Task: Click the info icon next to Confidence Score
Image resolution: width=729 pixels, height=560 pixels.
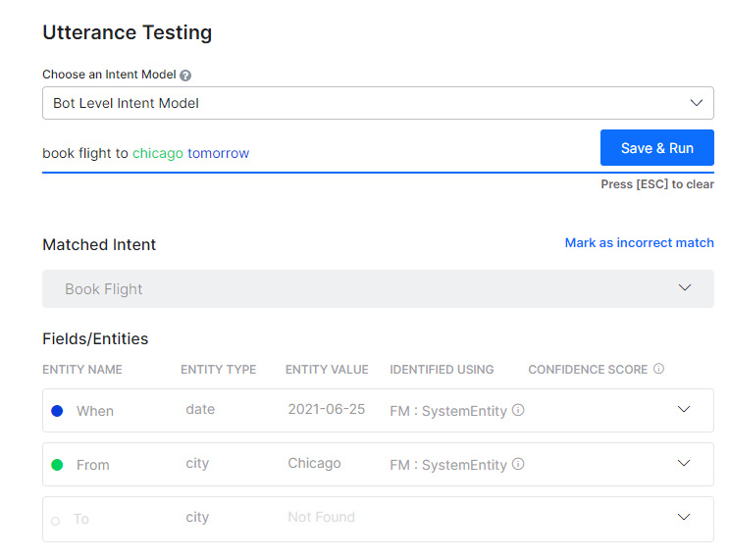Action: click(x=658, y=369)
